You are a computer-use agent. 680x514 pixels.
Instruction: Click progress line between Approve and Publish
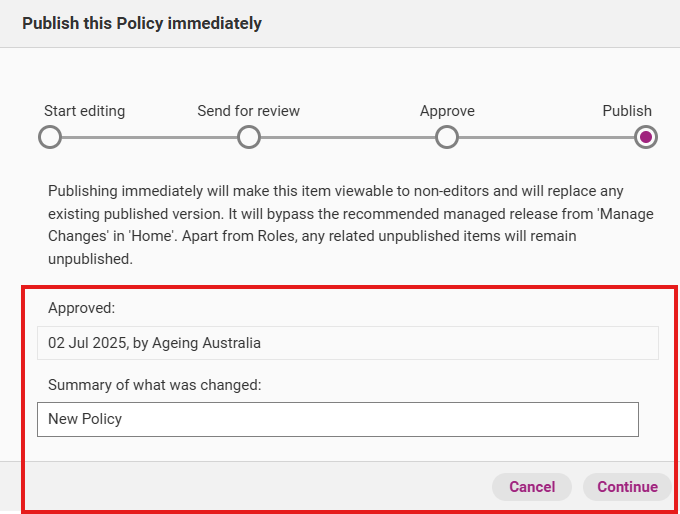click(x=546, y=138)
